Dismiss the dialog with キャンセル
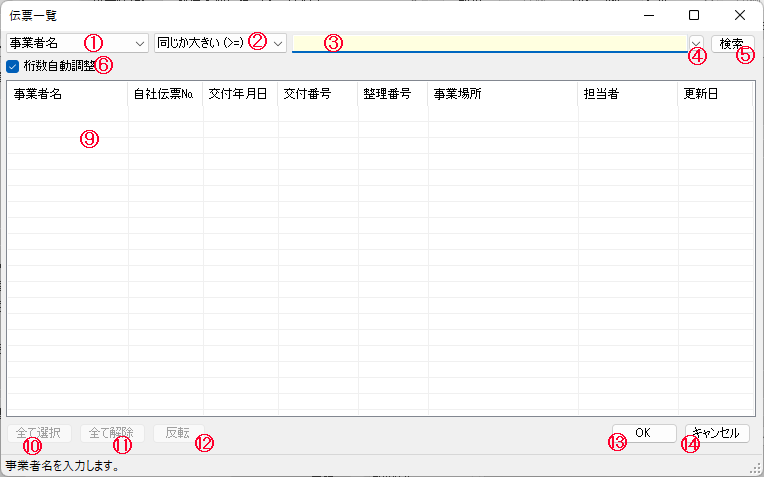 coord(716,433)
